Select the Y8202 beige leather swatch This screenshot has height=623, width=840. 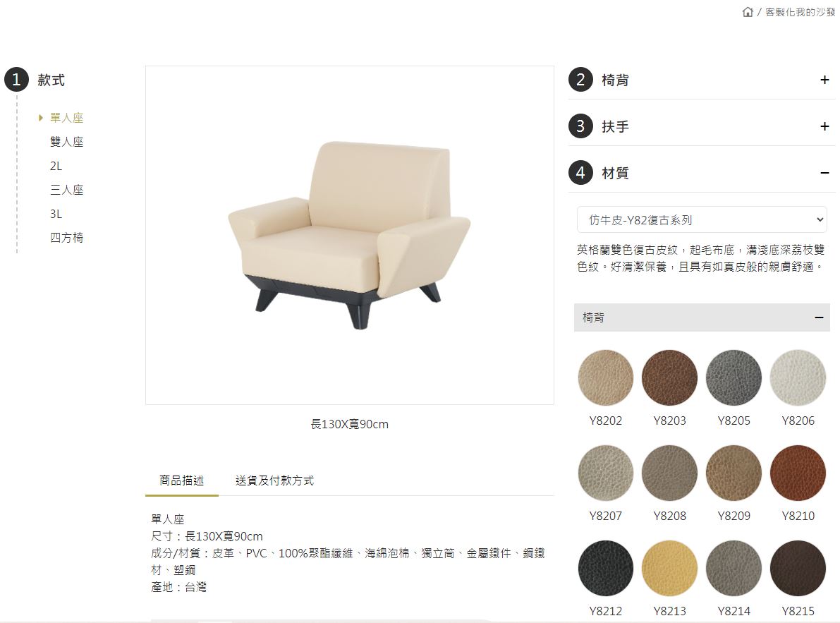[x=605, y=378]
